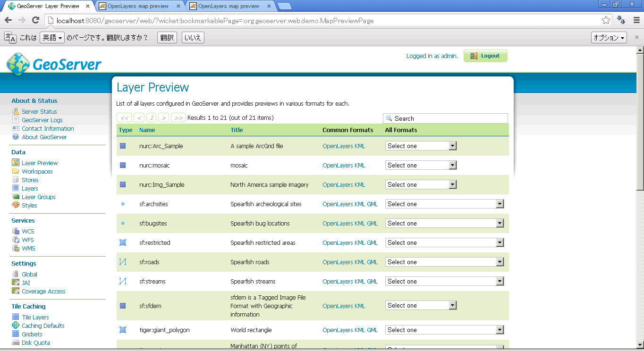
Task: Click the Layer Preview sidebar icon
Action: 16,163
